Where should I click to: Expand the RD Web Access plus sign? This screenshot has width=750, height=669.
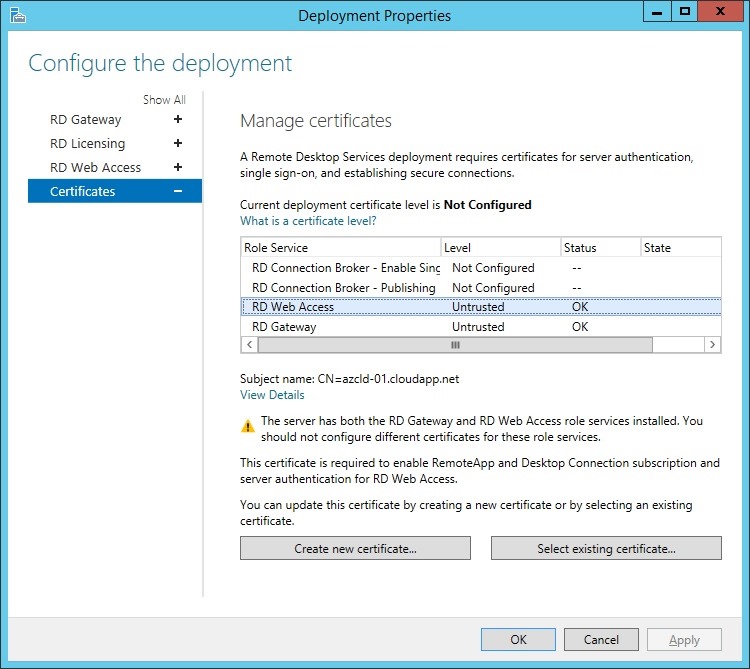pyautogui.click(x=178, y=167)
